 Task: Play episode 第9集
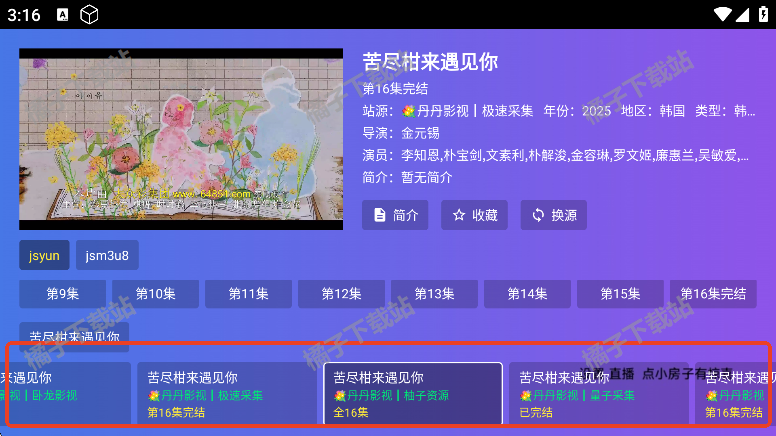tap(62, 294)
